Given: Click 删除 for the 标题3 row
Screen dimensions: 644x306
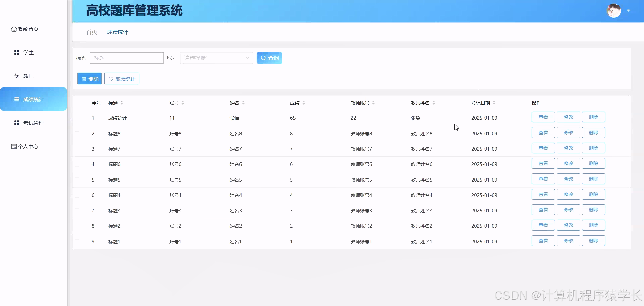Looking at the screenshot, I should point(594,210).
